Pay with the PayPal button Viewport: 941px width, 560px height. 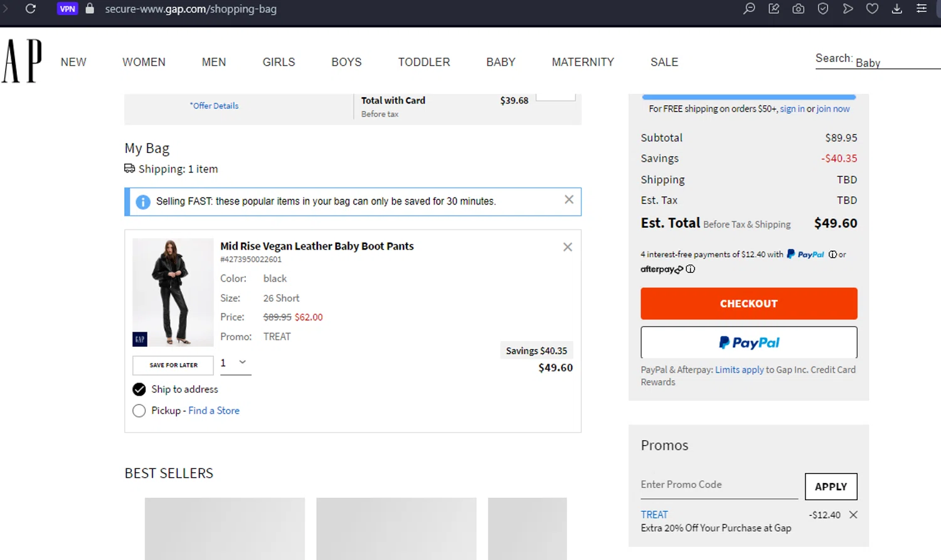(749, 342)
